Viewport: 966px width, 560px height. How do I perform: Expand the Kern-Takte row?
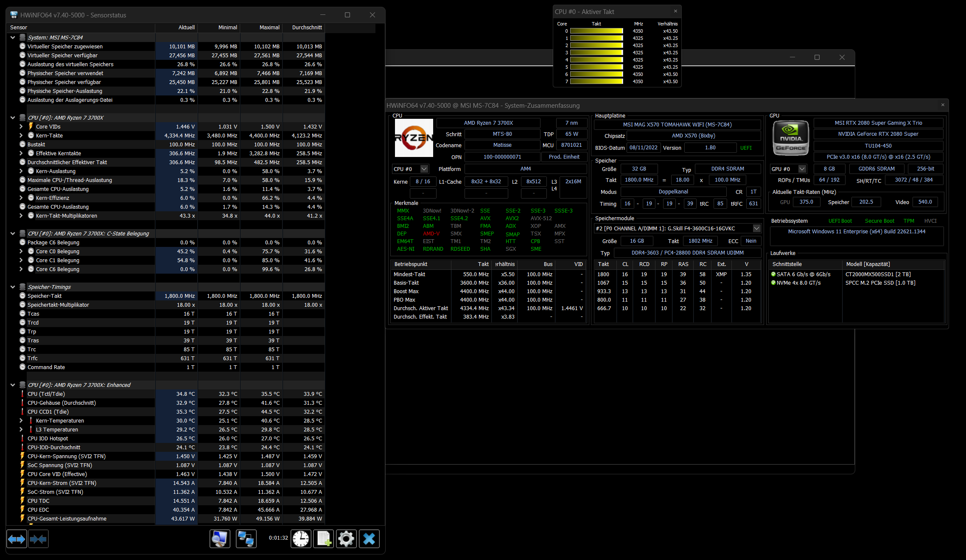click(21, 135)
